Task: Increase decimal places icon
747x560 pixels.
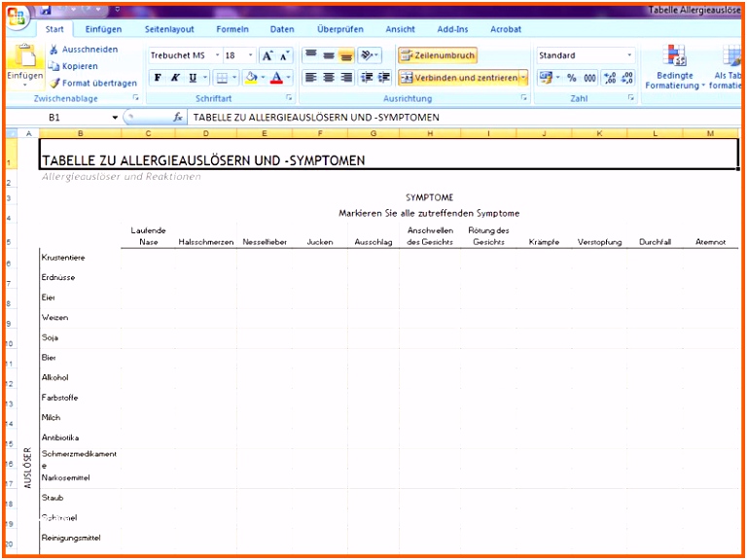Action: 610,78
